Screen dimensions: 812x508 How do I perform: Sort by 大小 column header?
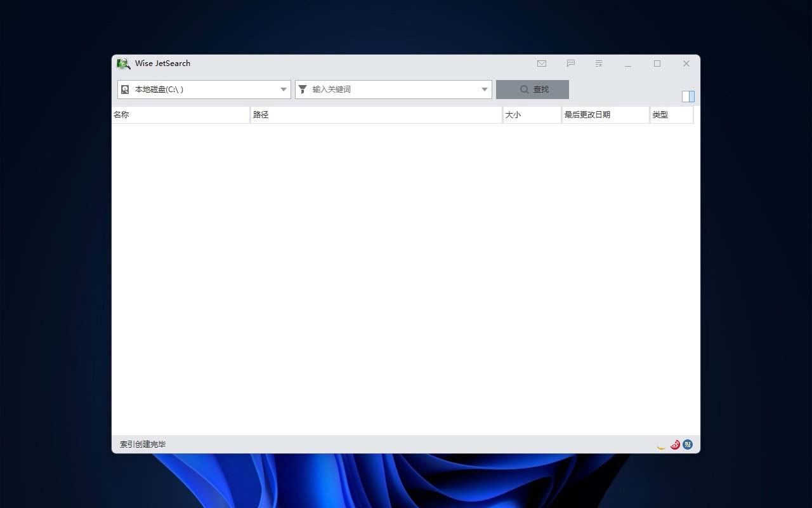[x=532, y=115]
